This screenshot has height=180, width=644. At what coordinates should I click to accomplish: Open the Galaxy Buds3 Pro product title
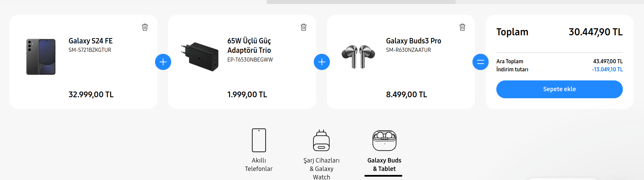(413, 41)
